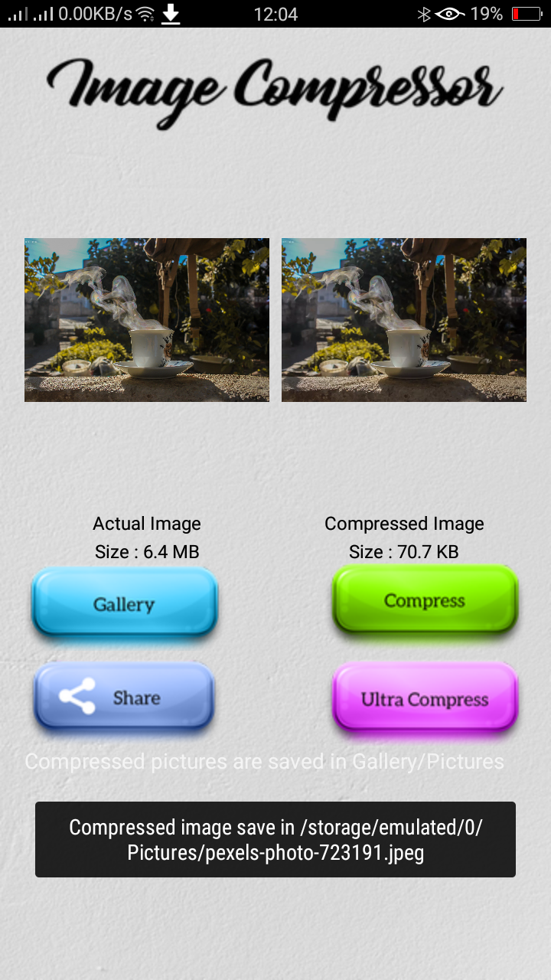The height and width of the screenshot is (980, 551).
Task: Tap the Size : 70.7 KB text
Action: (404, 552)
